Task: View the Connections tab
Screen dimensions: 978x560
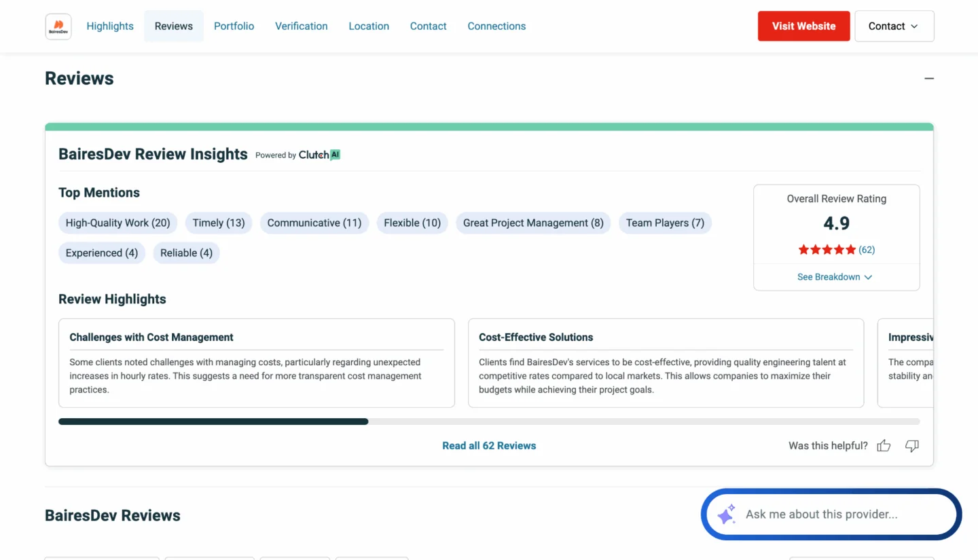Action: point(496,26)
